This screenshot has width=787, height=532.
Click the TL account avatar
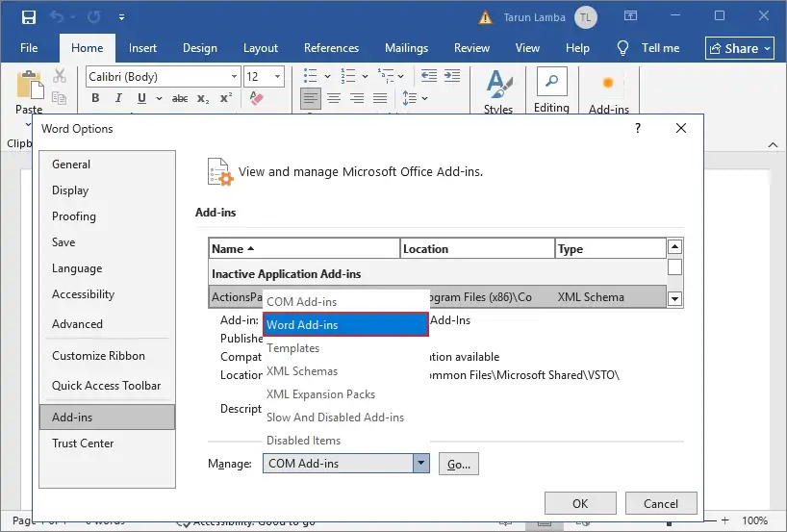tap(585, 17)
